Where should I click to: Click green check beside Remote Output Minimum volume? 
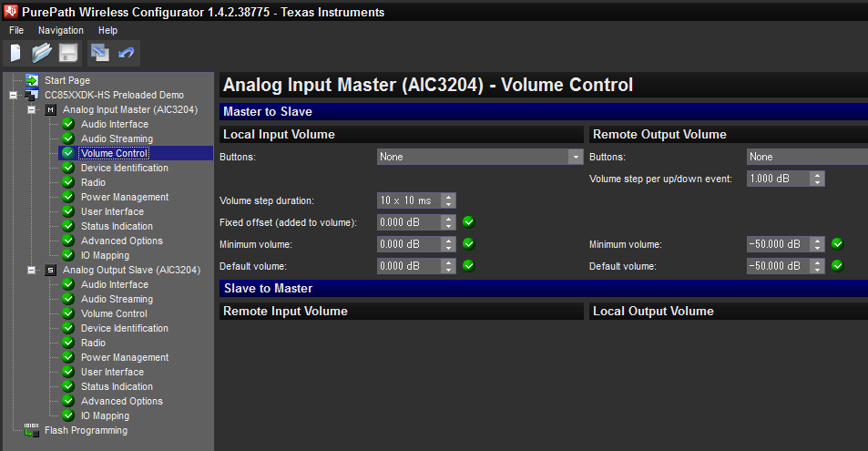click(x=838, y=244)
